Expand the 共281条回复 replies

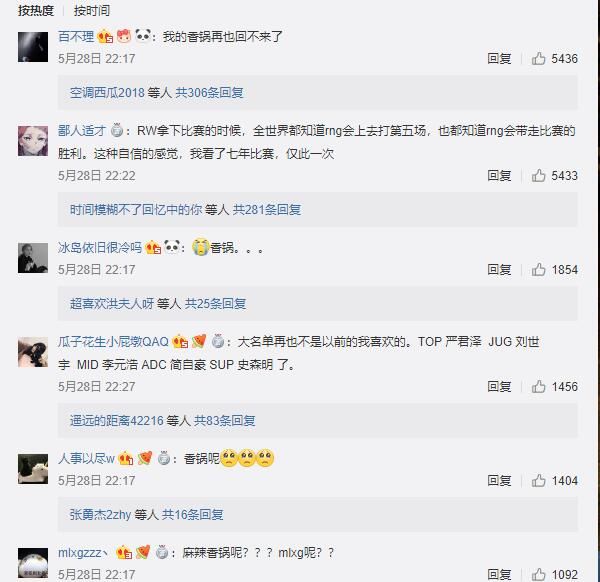[267, 210]
